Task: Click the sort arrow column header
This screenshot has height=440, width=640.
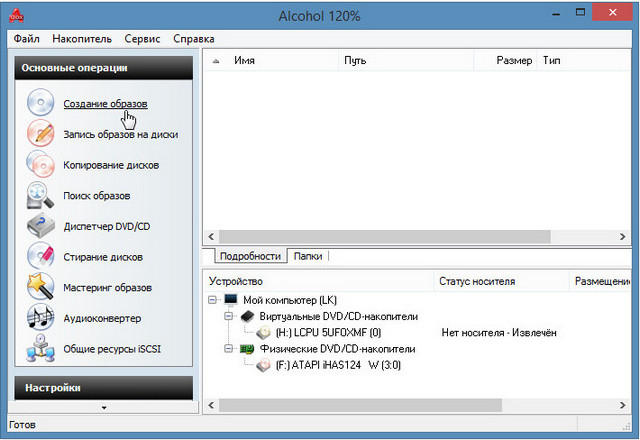Action: [216, 60]
